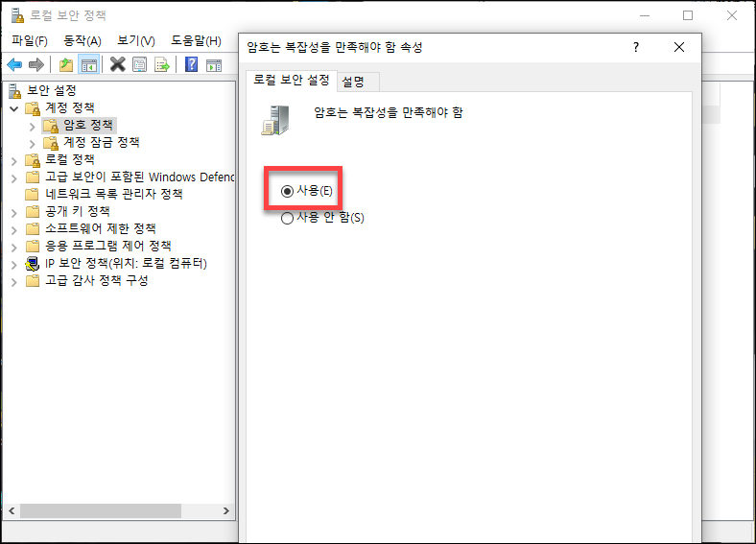Open the 파일(F) menu
Image resolution: width=756 pixels, height=544 pixels.
coord(30,40)
